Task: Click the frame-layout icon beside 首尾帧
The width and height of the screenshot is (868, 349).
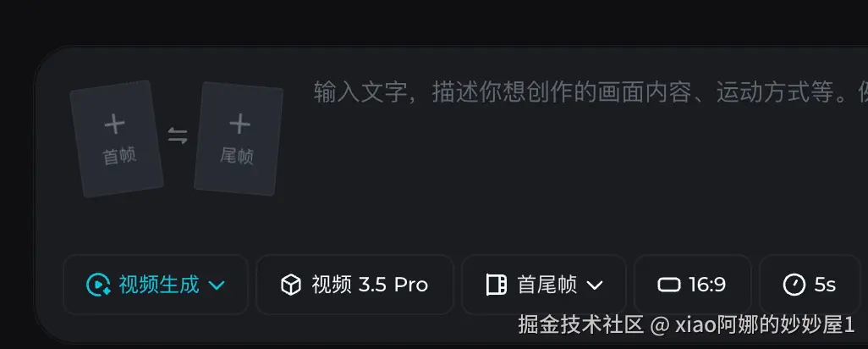Action: click(497, 285)
